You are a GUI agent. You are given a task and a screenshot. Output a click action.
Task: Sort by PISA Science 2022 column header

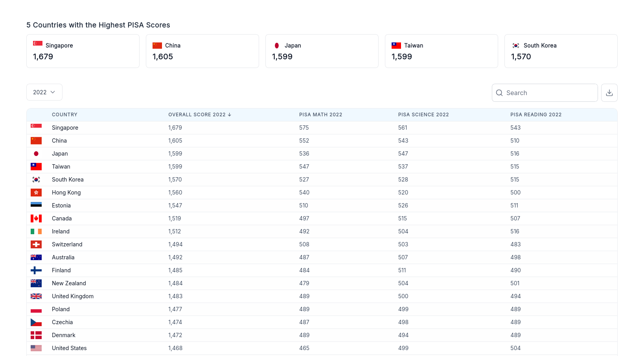[423, 115]
